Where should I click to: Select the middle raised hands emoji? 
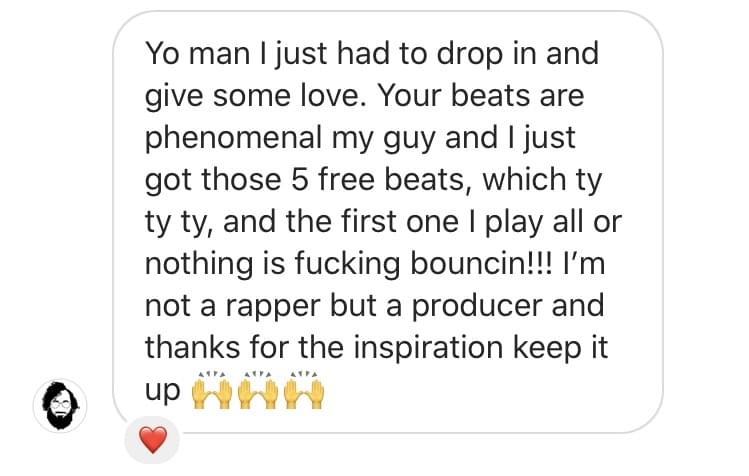pos(258,390)
